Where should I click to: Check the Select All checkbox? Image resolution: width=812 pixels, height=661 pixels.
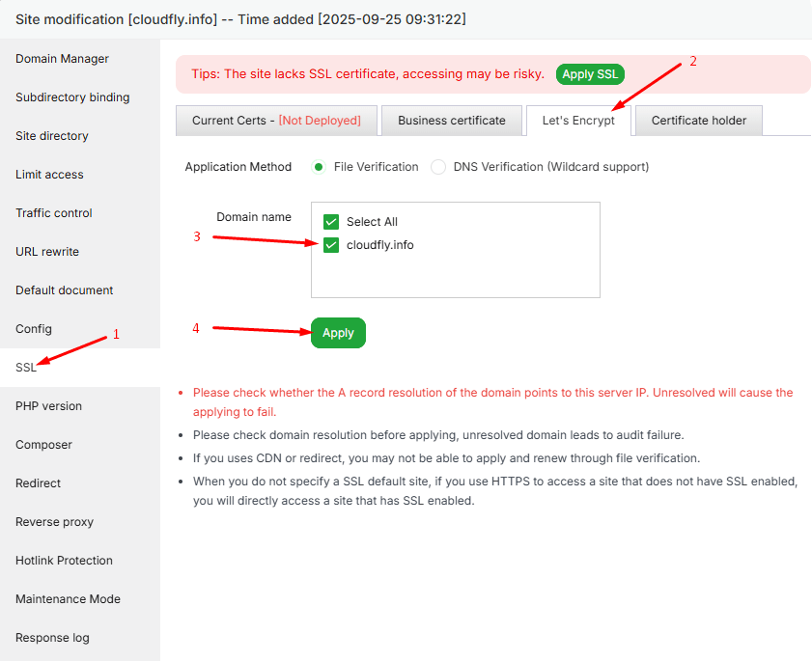(x=331, y=222)
